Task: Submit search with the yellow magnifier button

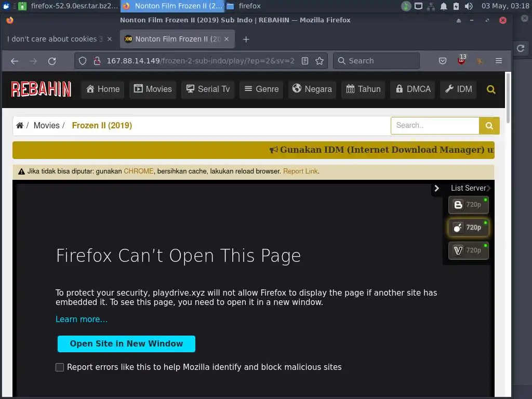Action: pos(489,126)
